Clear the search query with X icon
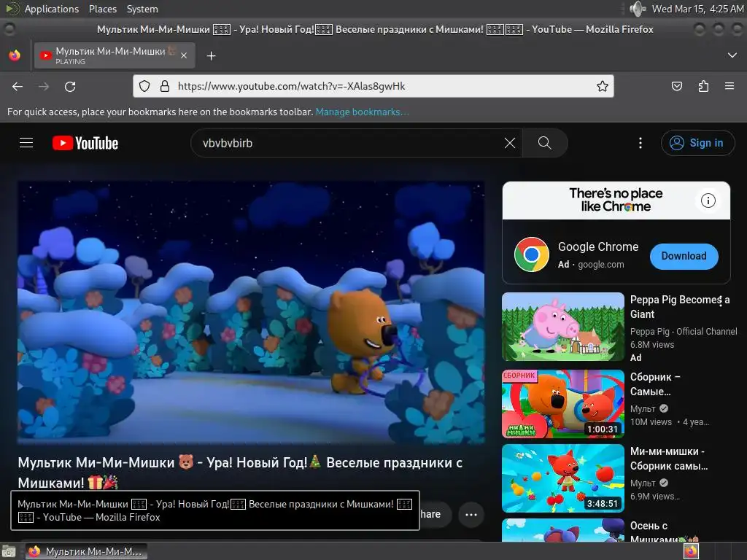This screenshot has width=747, height=560. click(510, 143)
